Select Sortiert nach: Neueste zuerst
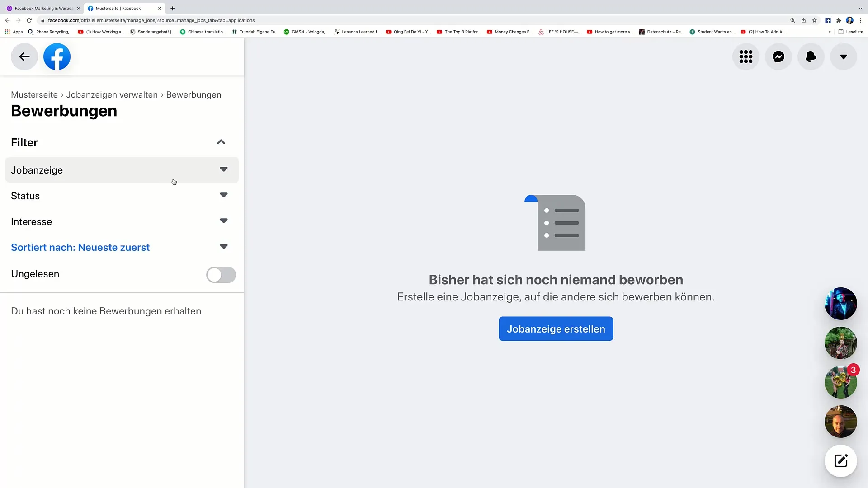868x488 pixels. pos(80,247)
